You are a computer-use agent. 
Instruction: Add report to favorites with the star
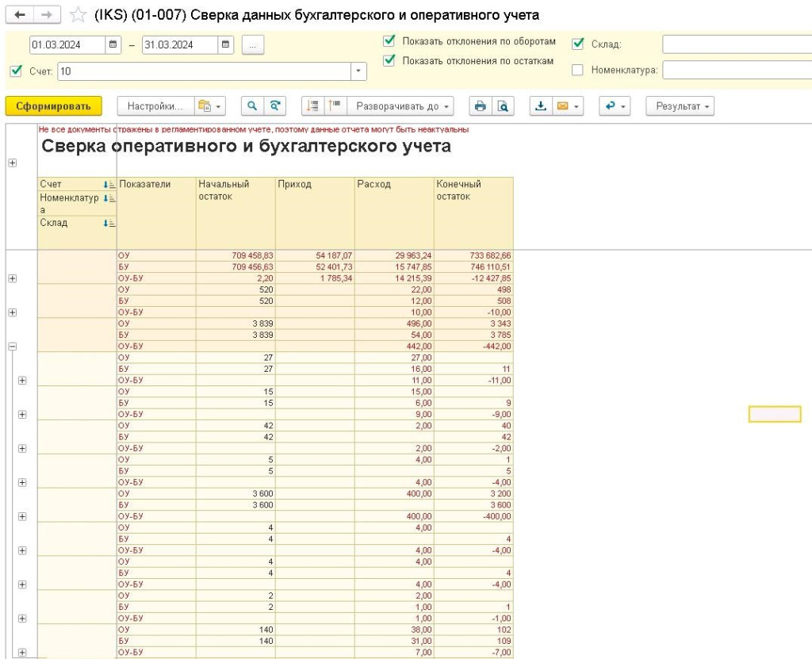[78, 14]
